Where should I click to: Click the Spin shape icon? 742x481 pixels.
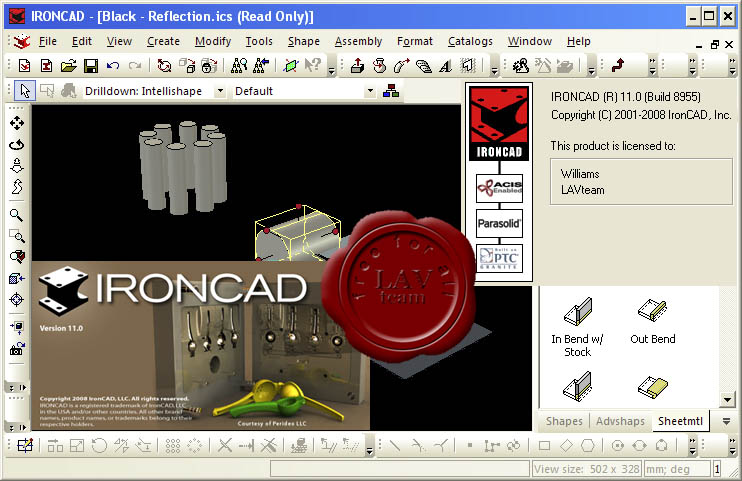pos(379,65)
